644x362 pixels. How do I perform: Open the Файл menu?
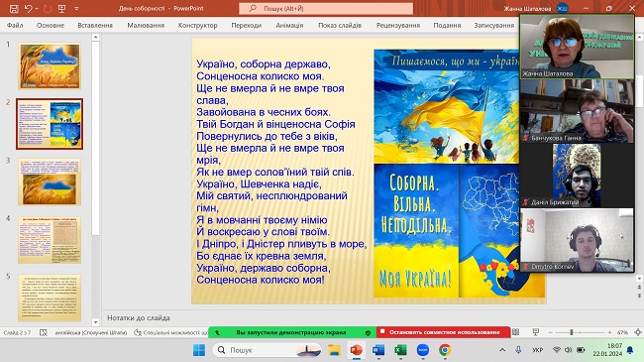(15, 25)
